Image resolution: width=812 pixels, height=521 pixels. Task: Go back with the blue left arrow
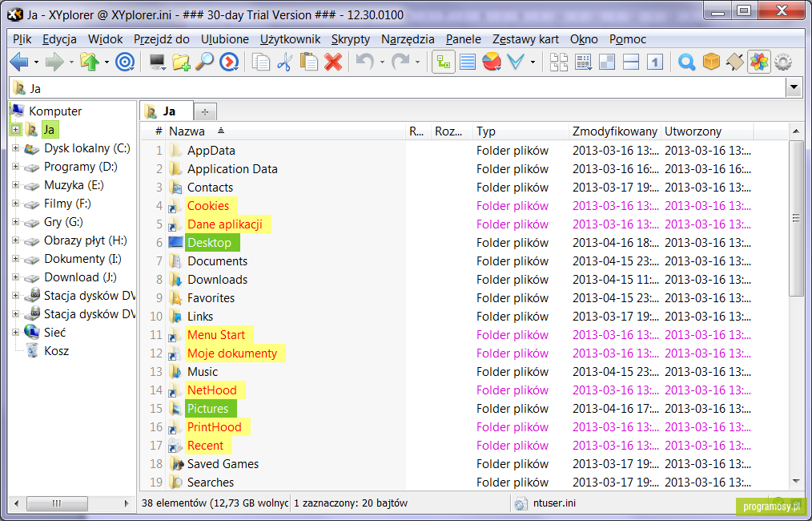pyautogui.click(x=19, y=63)
